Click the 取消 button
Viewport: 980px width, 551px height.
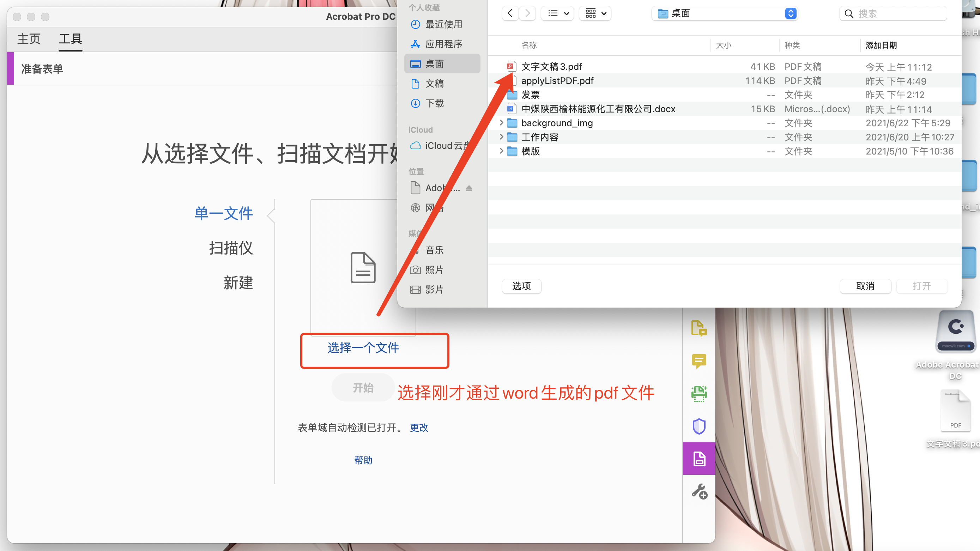click(865, 286)
